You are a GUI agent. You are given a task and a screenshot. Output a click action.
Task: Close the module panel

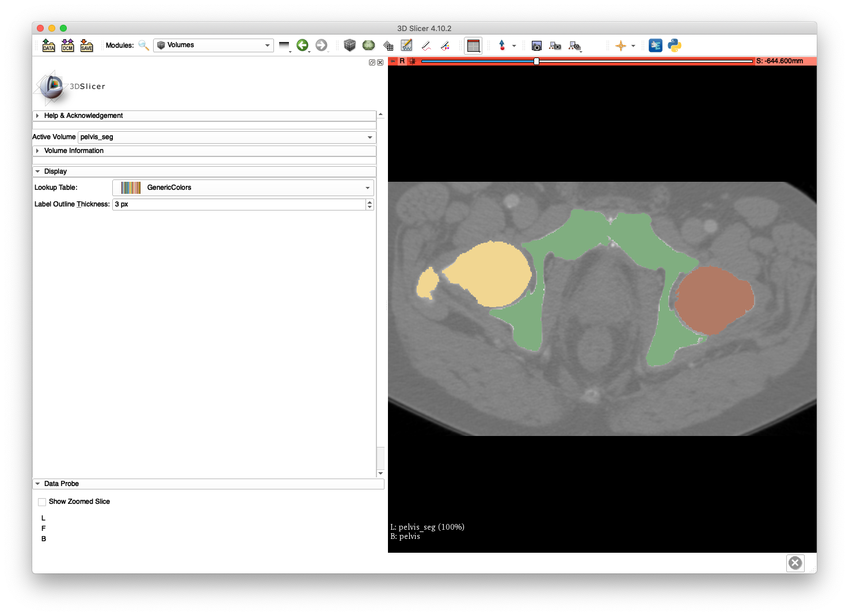pos(380,62)
